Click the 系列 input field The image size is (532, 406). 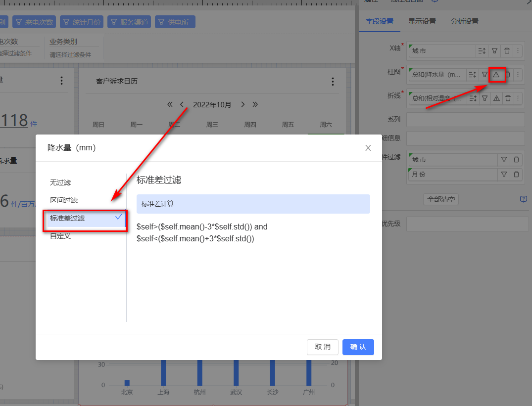pyautogui.click(x=465, y=120)
